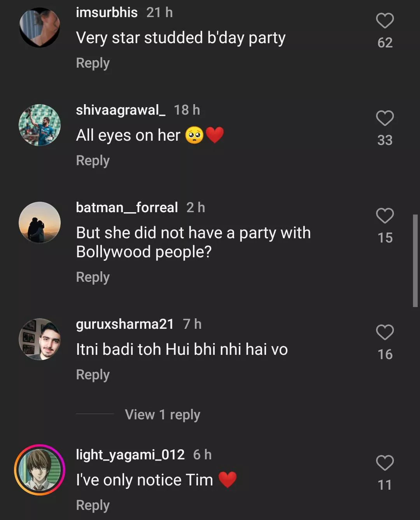Viewport: 420px width, 520px height.
Task: Open shivaagrawal_ profile picture
Action: coord(40,125)
